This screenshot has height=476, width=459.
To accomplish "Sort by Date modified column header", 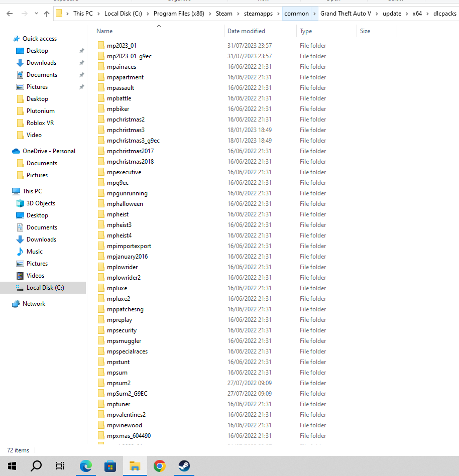I will (246, 31).
